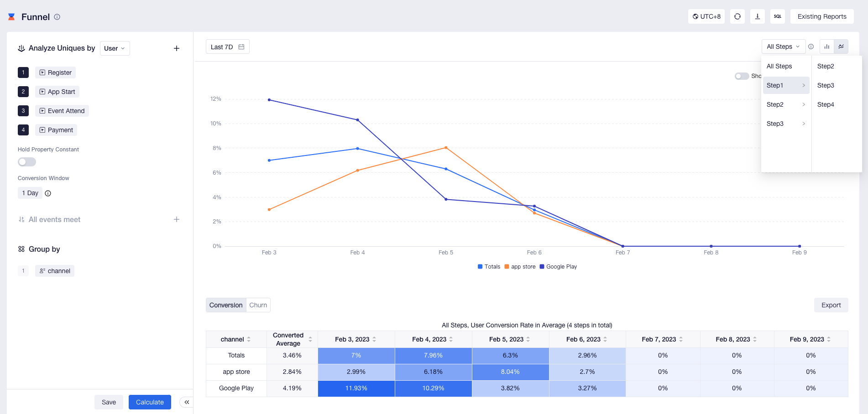Open the All Steps dropdown
This screenshot has width=868, height=414.
783,47
